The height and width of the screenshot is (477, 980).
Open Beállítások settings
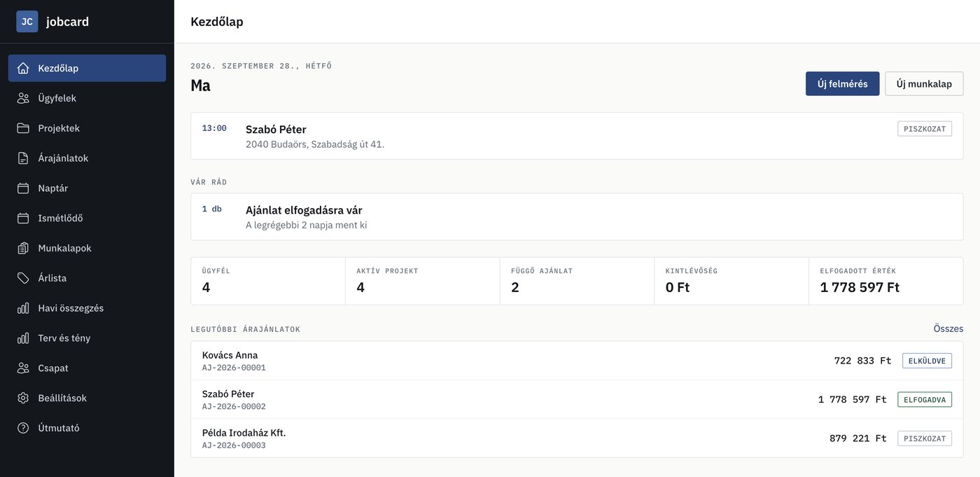pos(87,398)
